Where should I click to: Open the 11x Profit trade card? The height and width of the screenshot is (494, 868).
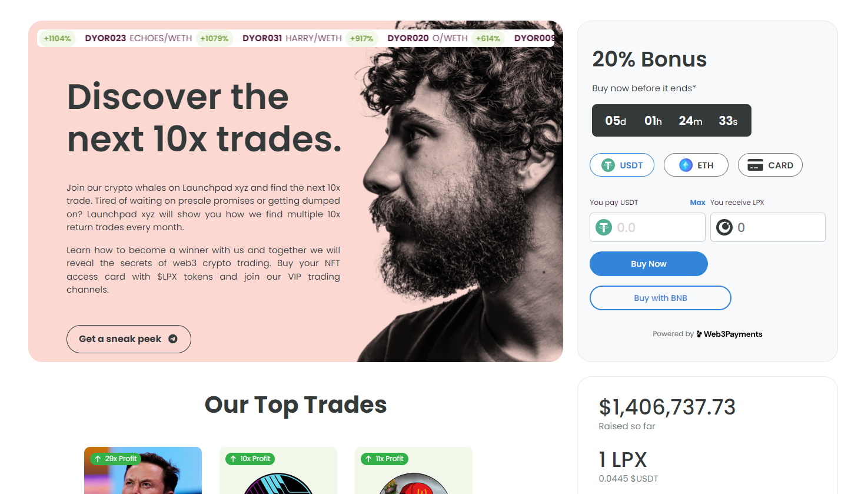[x=414, y=470]
